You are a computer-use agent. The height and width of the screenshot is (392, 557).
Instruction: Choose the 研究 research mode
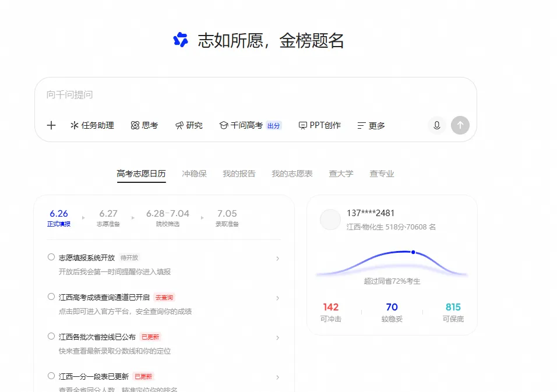coord(189,125)
